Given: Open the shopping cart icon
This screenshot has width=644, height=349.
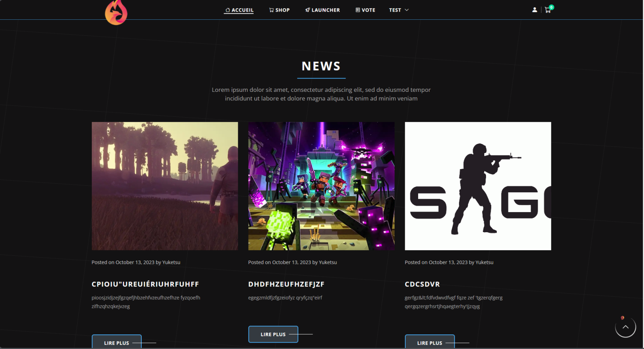Looking at the screenshot, I should point(548,10).
